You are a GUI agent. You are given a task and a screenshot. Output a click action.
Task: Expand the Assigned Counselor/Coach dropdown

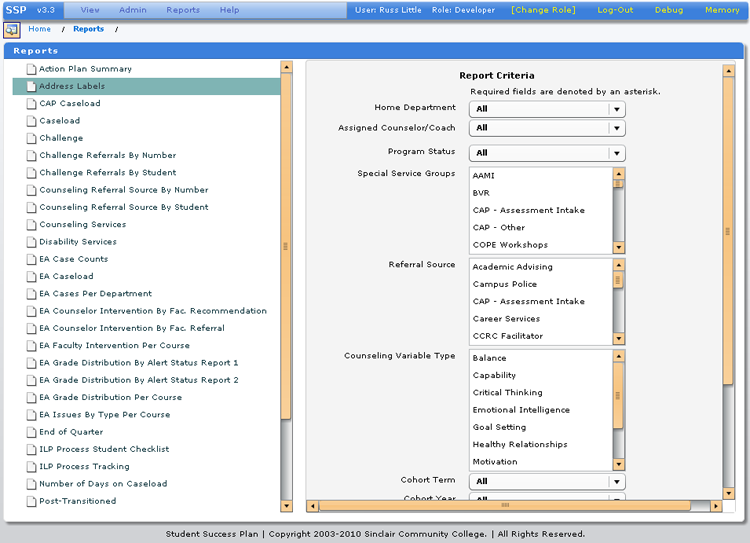click(616, 128)
